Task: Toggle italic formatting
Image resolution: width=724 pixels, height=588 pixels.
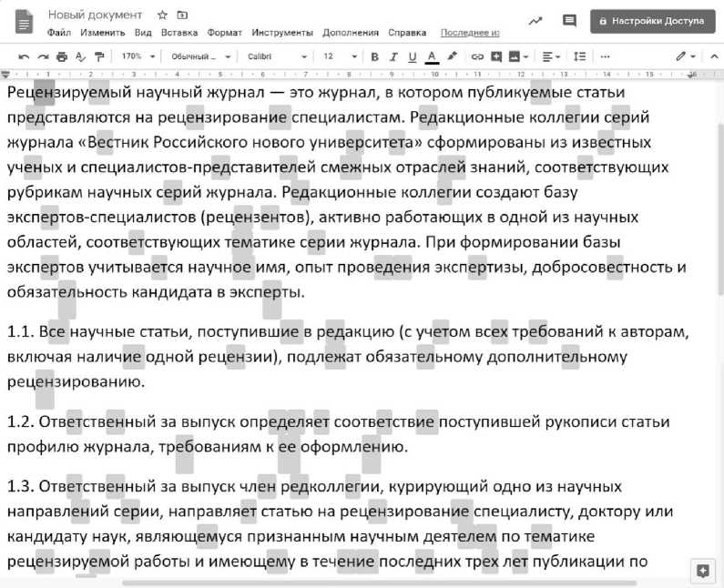Action: coord(393,56)
